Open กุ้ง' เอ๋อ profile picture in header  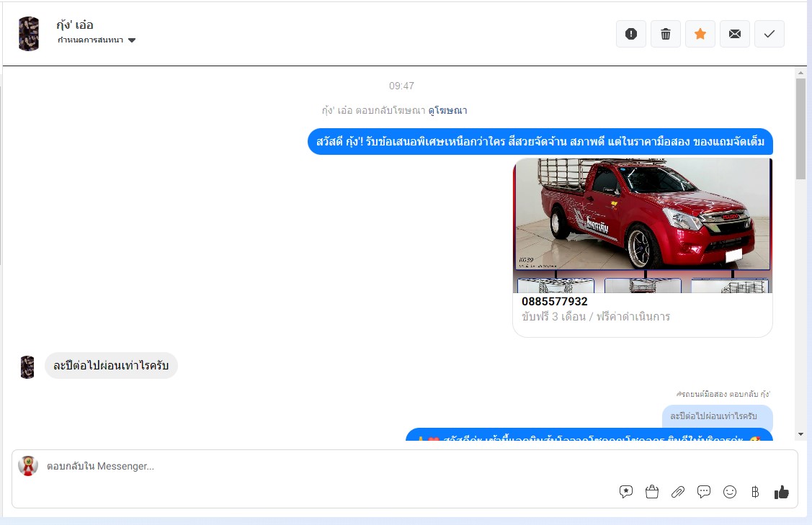[29, 34]
